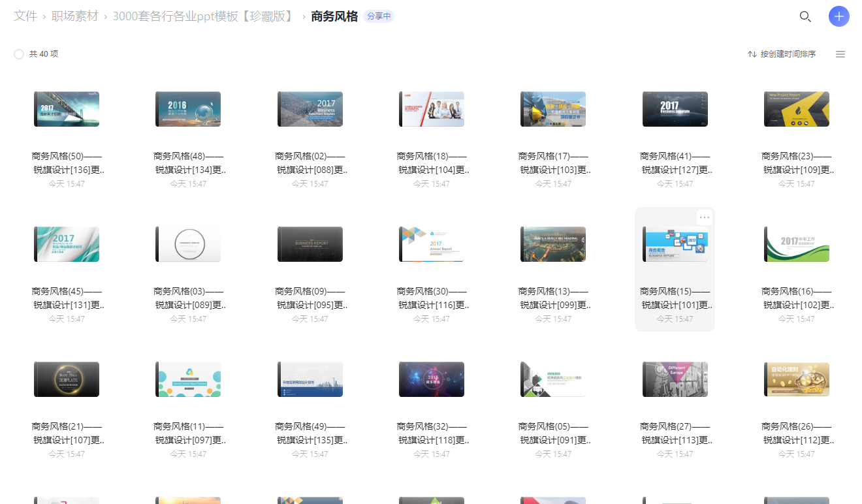The image size is (862, 504).
Task: Click the label 商务风格(27)——锐旗设计[113]
Action: point(675,433)
